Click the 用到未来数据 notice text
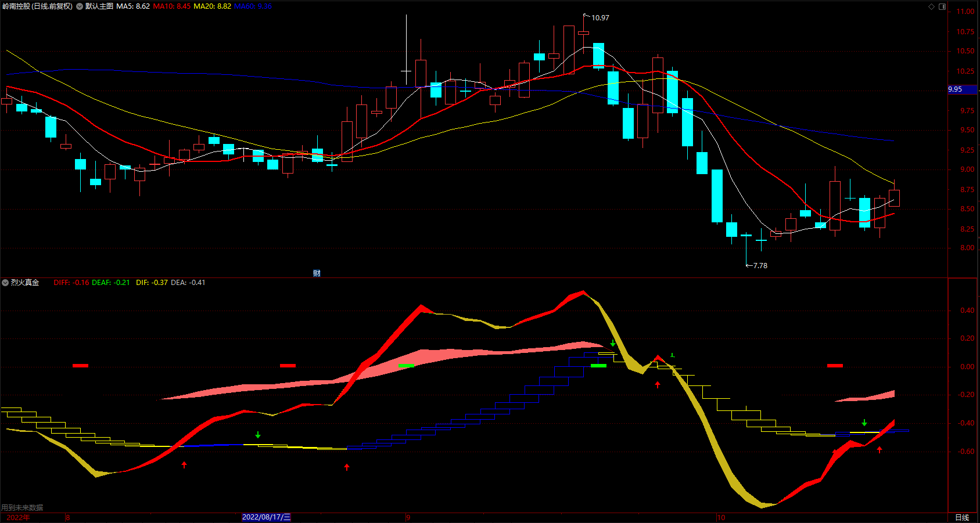The image size is (980, 523). click(22, 508)
